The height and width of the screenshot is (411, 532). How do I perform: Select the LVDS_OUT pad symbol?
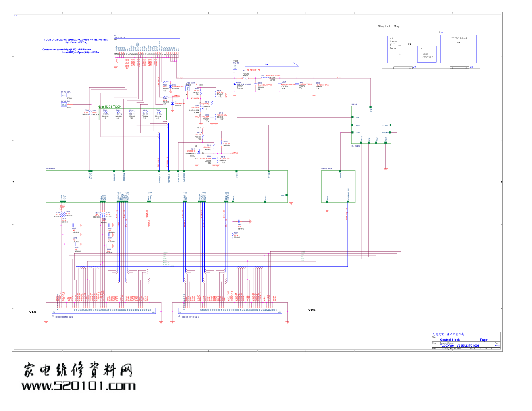point(187,89)
